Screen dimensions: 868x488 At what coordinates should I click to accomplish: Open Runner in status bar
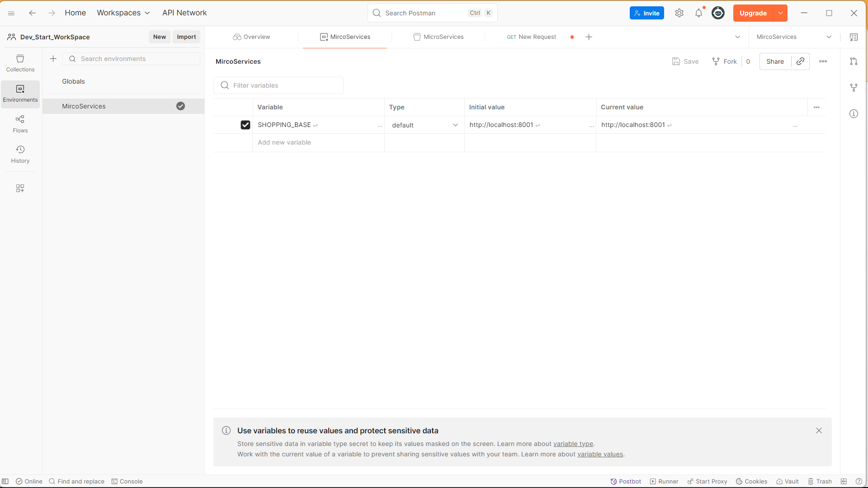point(664,481)
